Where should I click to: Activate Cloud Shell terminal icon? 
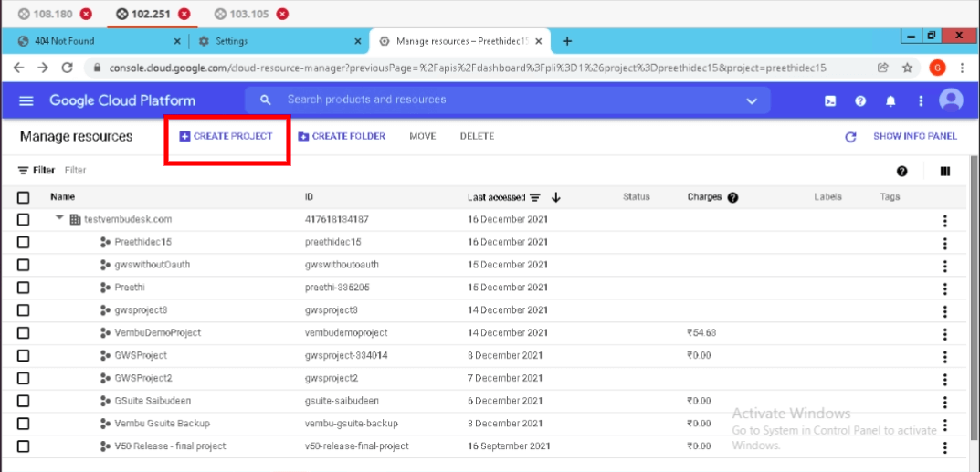(x=830, y=100)
